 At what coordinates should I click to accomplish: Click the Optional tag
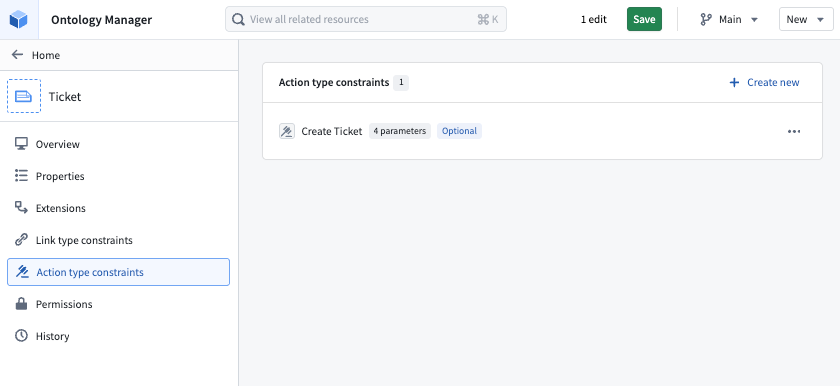coord(459,131)
